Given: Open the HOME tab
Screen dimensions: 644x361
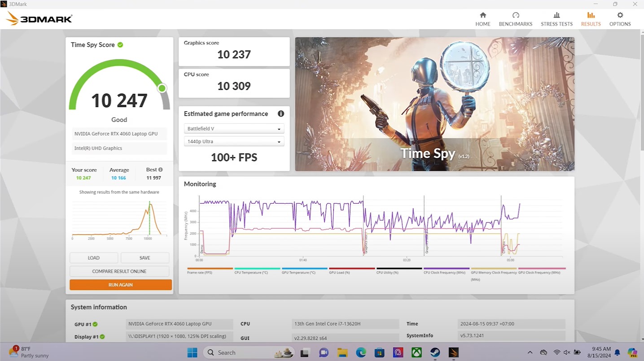Looking at the screenshot, I should tap(483, 19).
